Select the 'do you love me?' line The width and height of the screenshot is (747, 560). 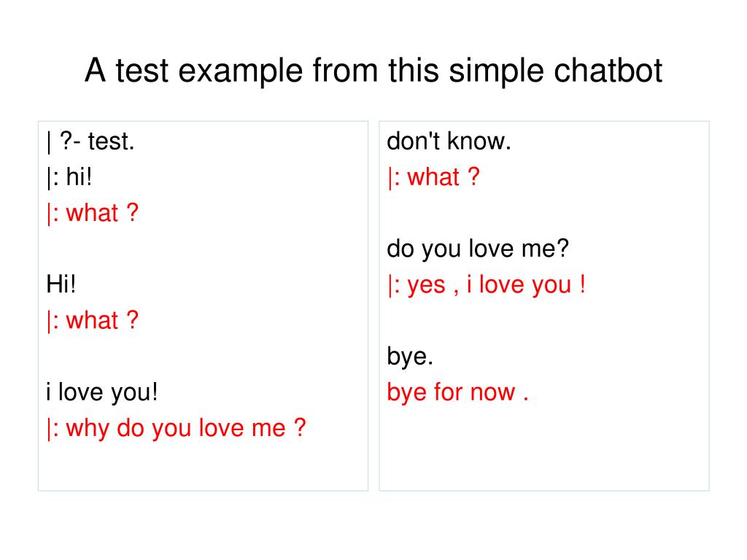[x=478, y=249]
